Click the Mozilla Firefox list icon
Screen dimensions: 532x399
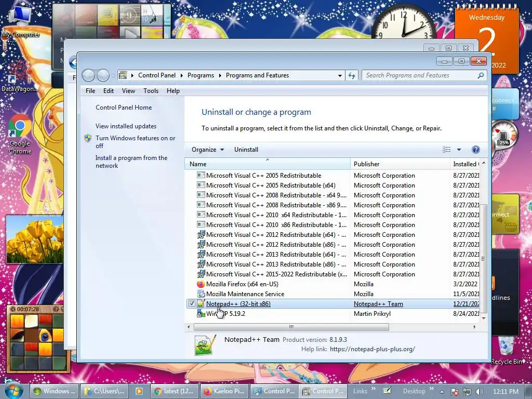201,284
